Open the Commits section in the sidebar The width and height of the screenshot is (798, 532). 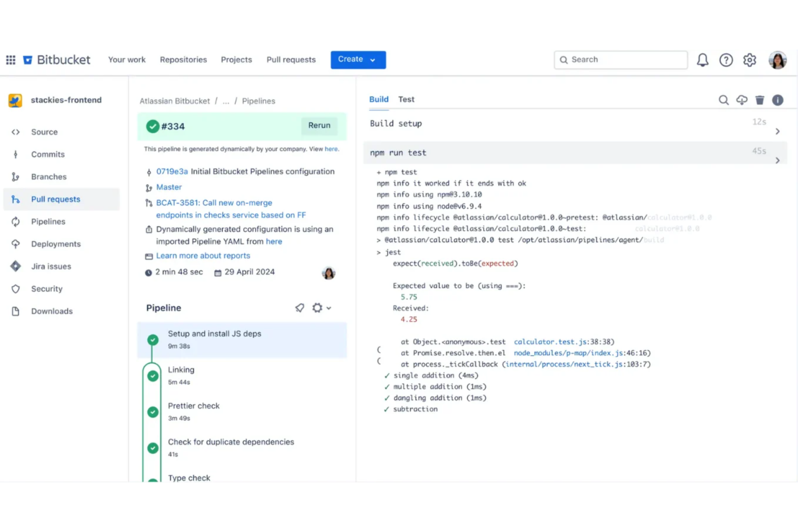47,154
